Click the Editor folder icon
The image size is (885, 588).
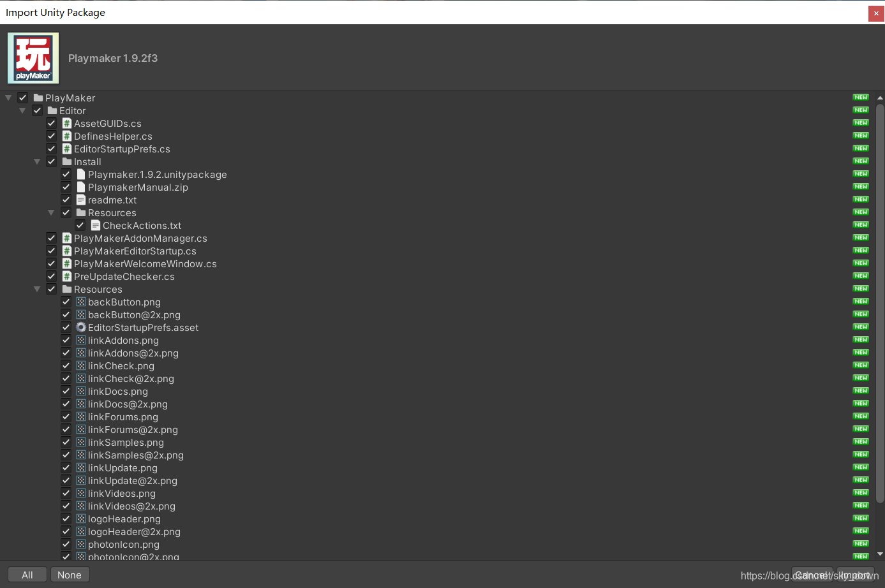(x=52, y=110)
